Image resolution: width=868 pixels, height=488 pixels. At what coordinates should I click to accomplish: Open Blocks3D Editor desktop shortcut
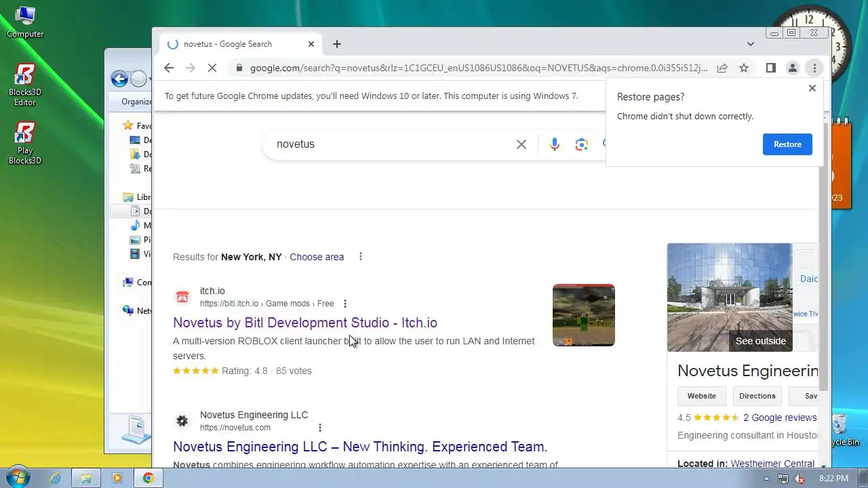pos(25,85)
